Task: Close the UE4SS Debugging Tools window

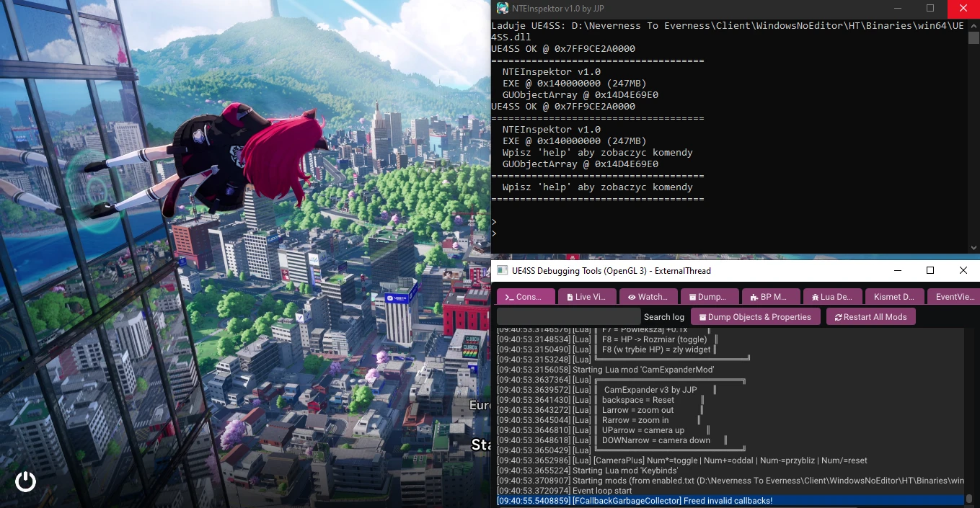Action: (963, 271)
